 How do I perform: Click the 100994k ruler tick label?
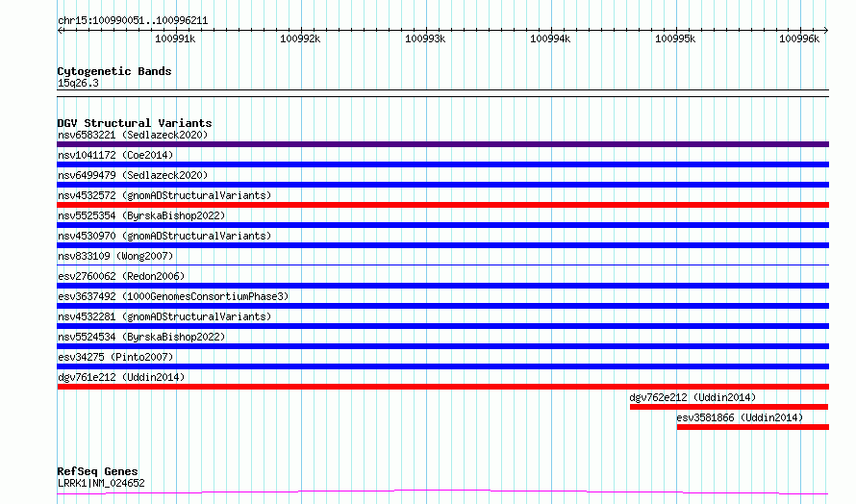point(550,38)
